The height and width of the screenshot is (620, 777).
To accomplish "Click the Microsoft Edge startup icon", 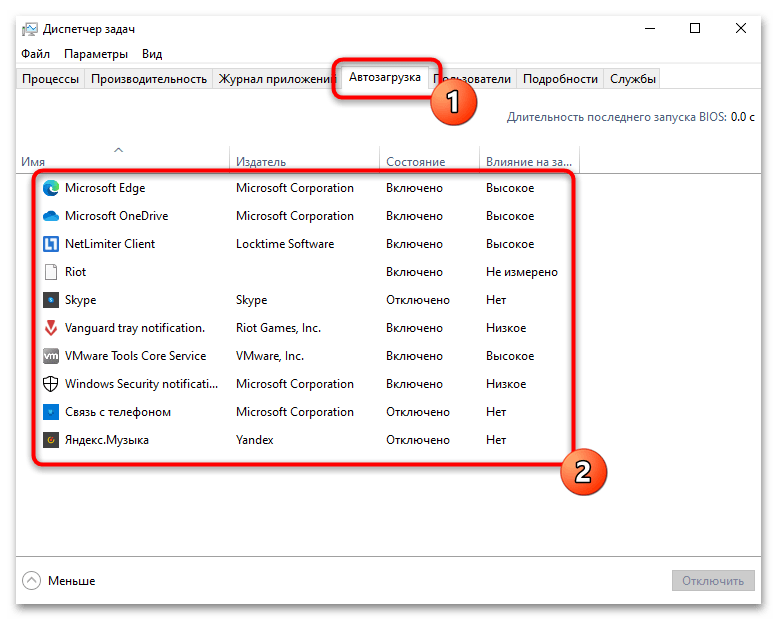I will [x=51, y=188].
